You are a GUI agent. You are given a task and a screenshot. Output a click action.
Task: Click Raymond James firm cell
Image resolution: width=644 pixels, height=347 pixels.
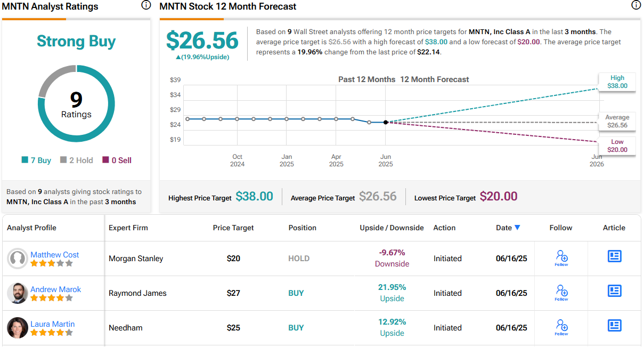coord(137,293)
